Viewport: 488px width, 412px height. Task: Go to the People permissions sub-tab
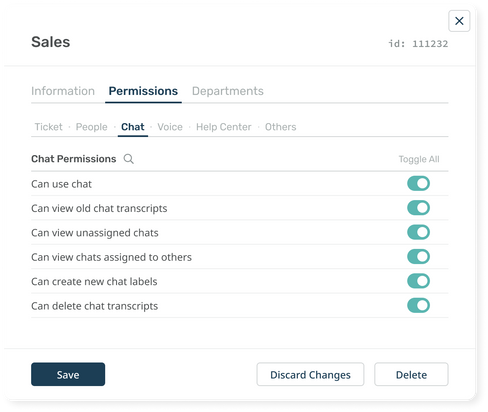[x=92, y=127]
